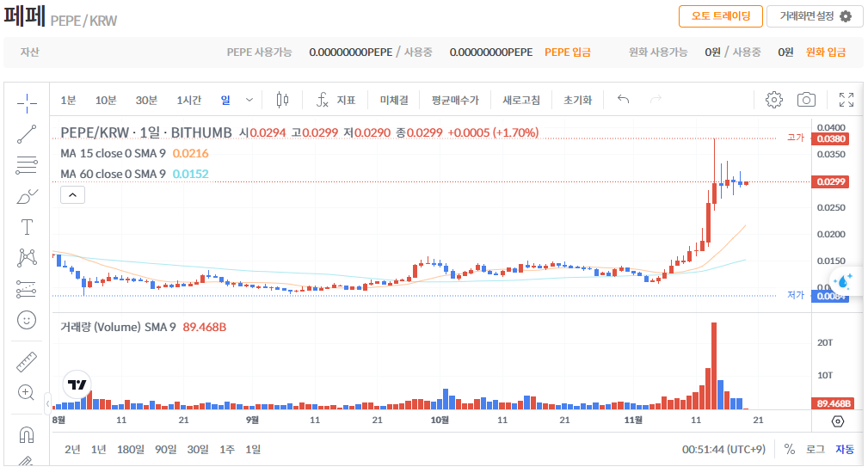This screenshot has width=868, height=473.
Task: Select the trend line drawing tool
Action: 27,134
